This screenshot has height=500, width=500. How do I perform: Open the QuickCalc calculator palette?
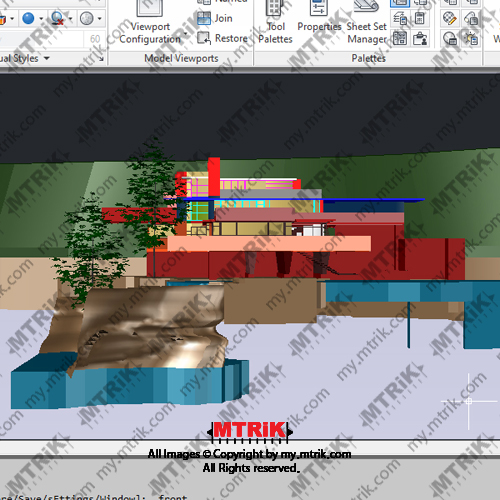click(x=420, y=18)
